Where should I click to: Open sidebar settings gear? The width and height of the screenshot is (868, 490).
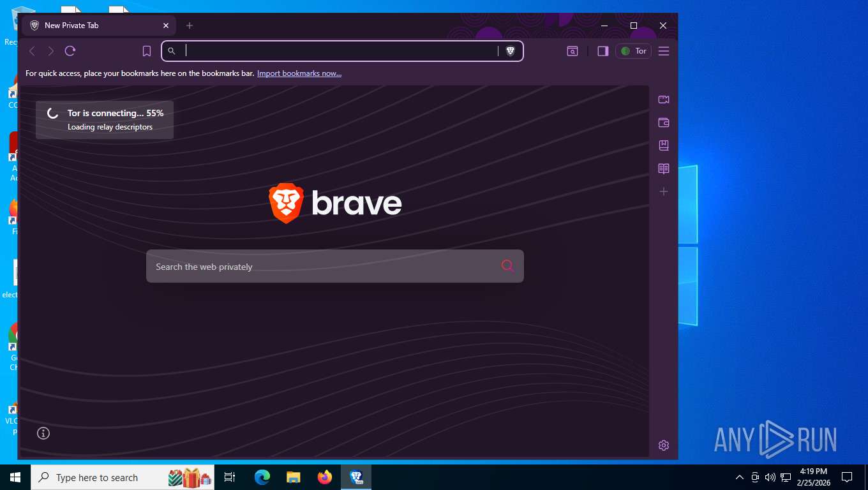[x=664, y=445]
